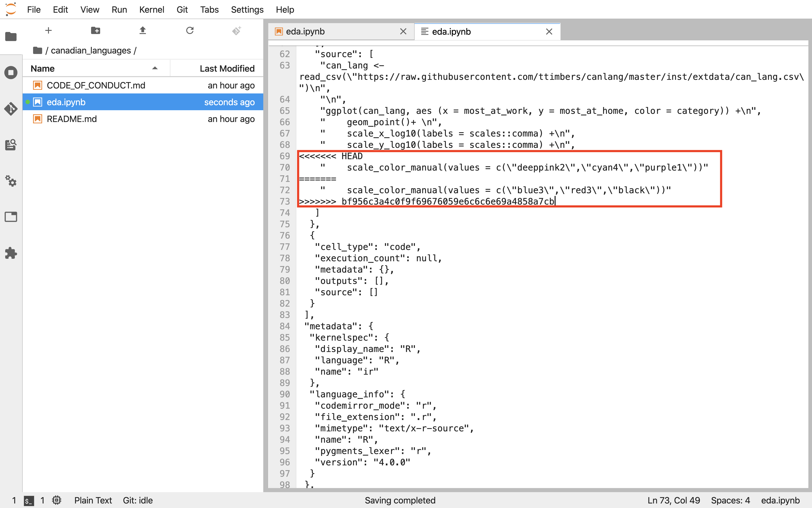Image resolution: width=812 pixels, height=508 pixels.
Task: Open the File Browser sidebar panel
Action: click(x=11, y=36)
